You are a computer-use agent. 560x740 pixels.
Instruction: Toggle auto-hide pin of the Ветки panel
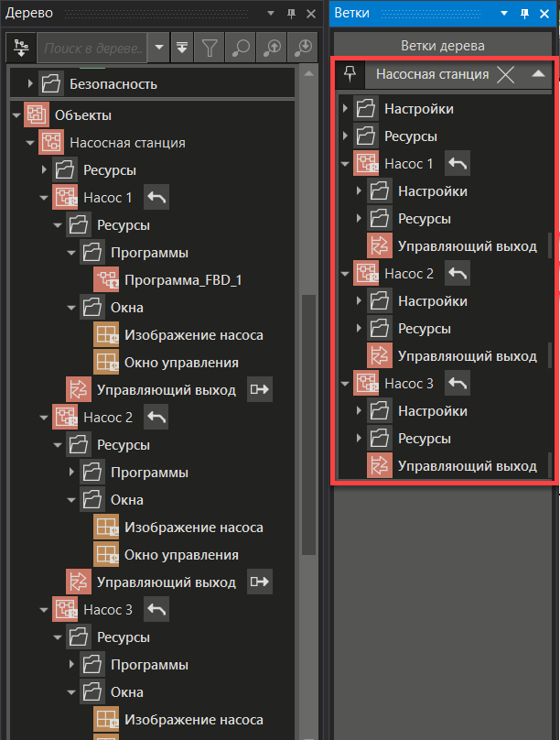pos(525,13)
